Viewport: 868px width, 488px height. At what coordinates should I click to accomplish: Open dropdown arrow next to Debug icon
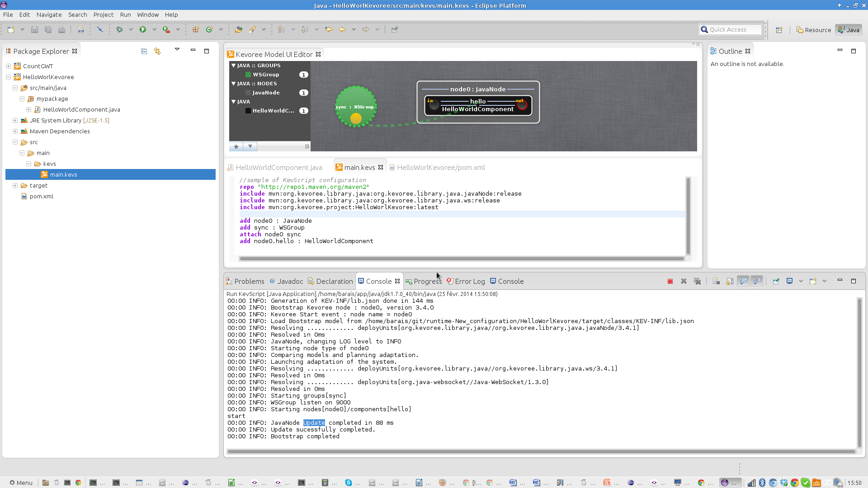click(131, 29)
